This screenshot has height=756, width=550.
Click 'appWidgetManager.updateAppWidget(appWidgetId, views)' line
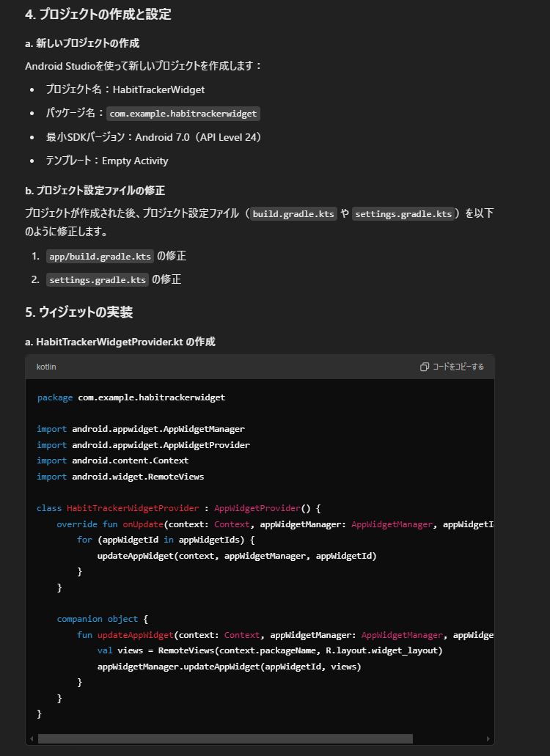(229, 667)
